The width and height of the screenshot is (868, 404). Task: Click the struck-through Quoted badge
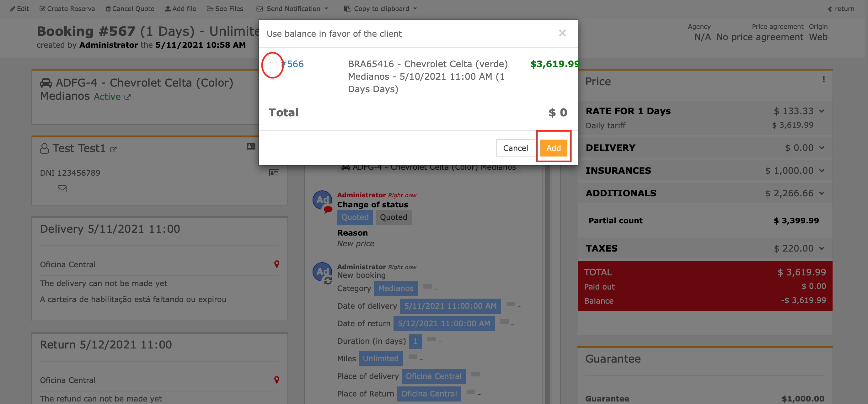(393, 217)
